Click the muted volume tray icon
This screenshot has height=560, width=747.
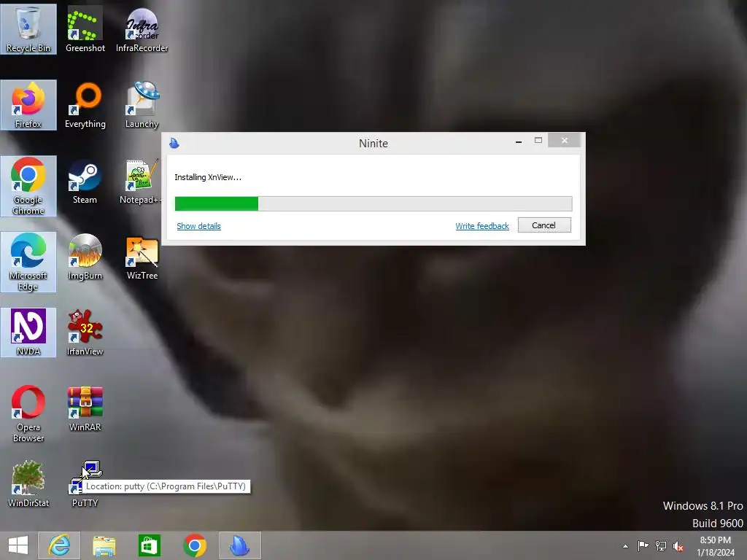tap(678, 546)
